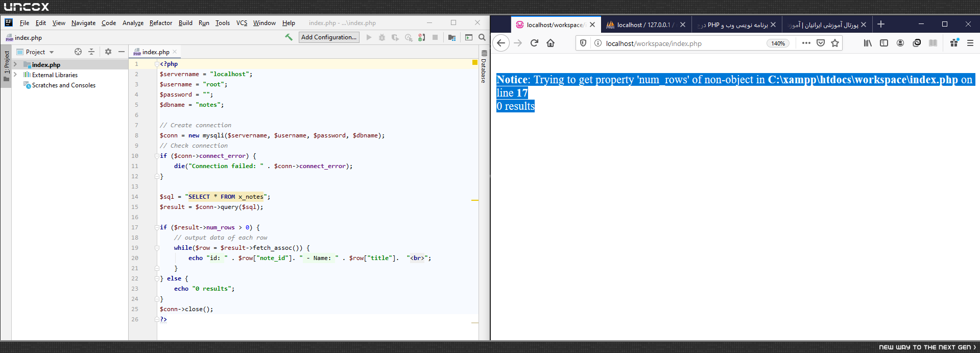Click the warning stripe mark near line 14
This screenshot has height=353, width=980.
[x=475, y=200]
